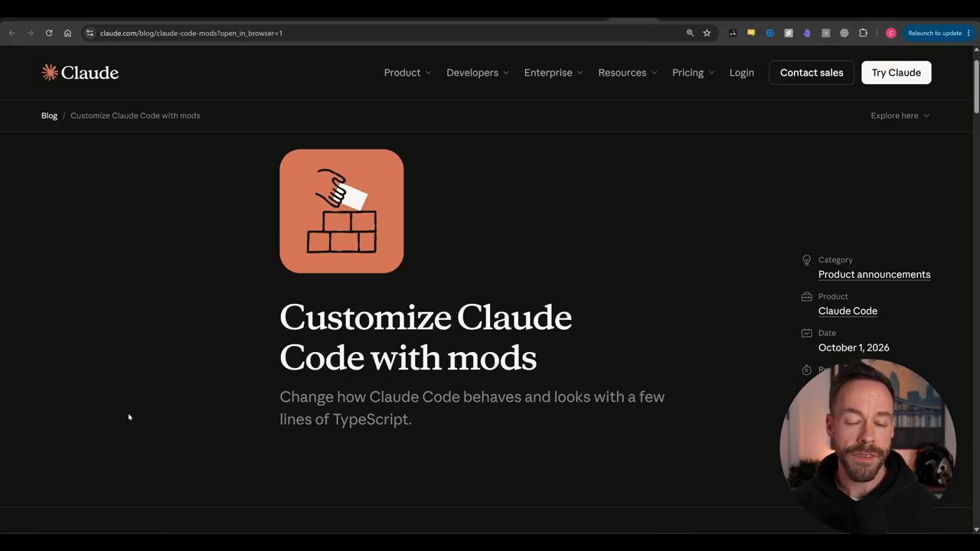This screenshot has height=551, width=980.
Task: Click the browser forward arrow
Action: tap(30, 33)
